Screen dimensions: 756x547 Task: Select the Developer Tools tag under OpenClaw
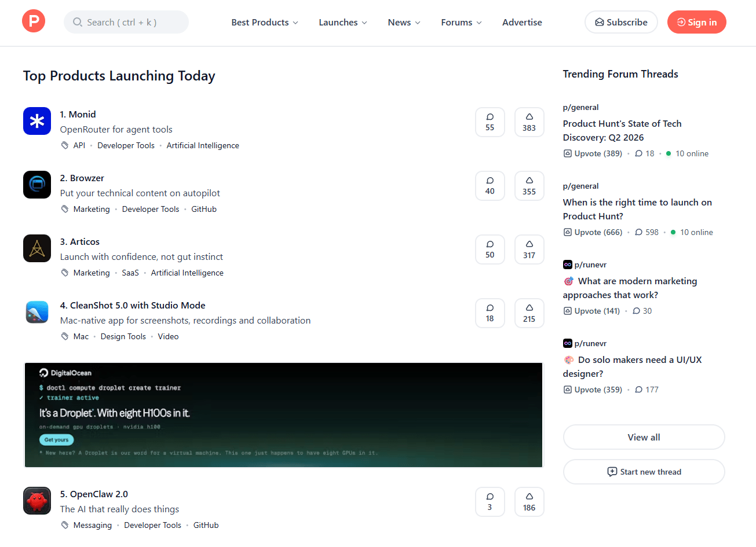point(152,525)
